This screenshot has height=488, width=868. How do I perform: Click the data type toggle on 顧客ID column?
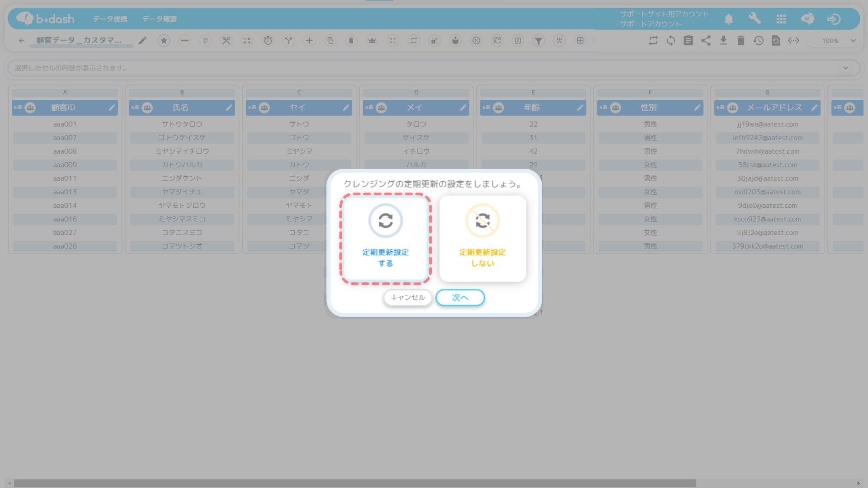click(x=18, y=108)
